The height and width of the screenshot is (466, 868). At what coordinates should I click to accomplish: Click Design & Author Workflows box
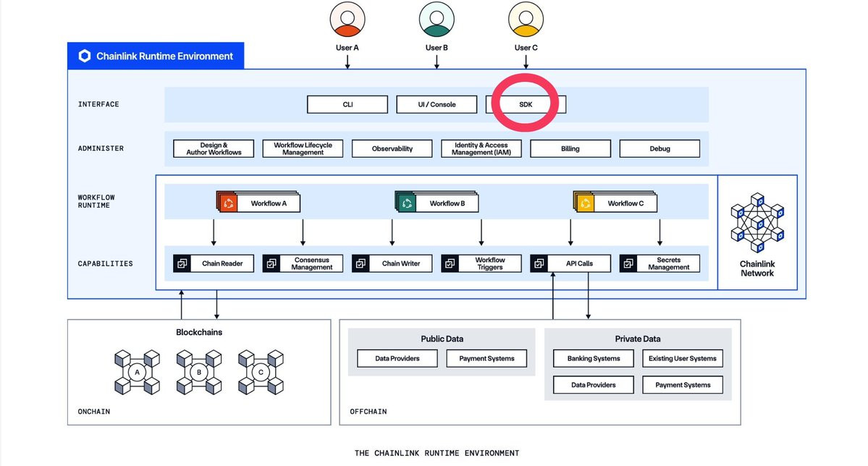point(214,149)
